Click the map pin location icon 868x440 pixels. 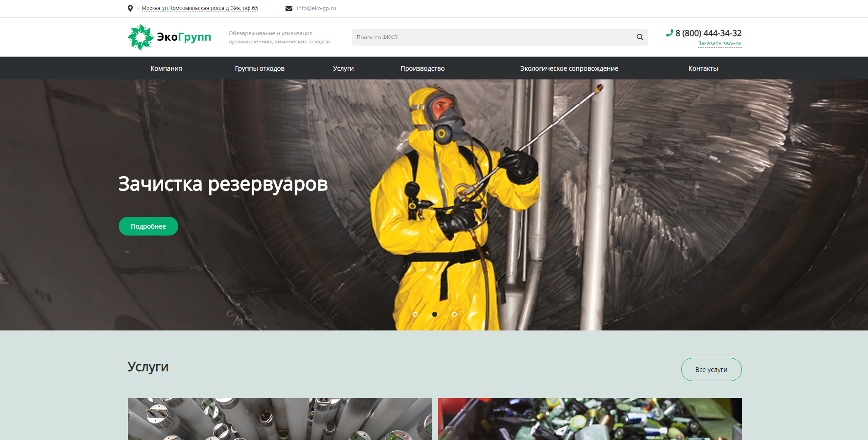tap(130, 8)
